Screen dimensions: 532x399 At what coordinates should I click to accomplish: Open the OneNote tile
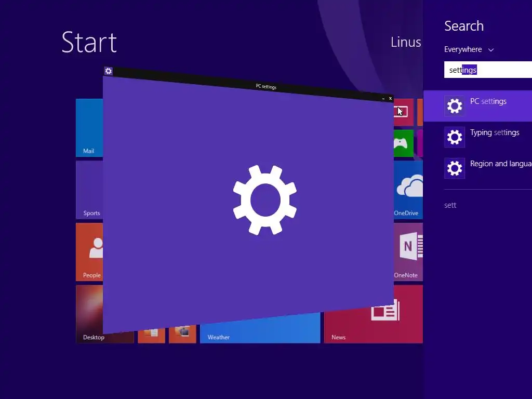click(x=408, y=252)
